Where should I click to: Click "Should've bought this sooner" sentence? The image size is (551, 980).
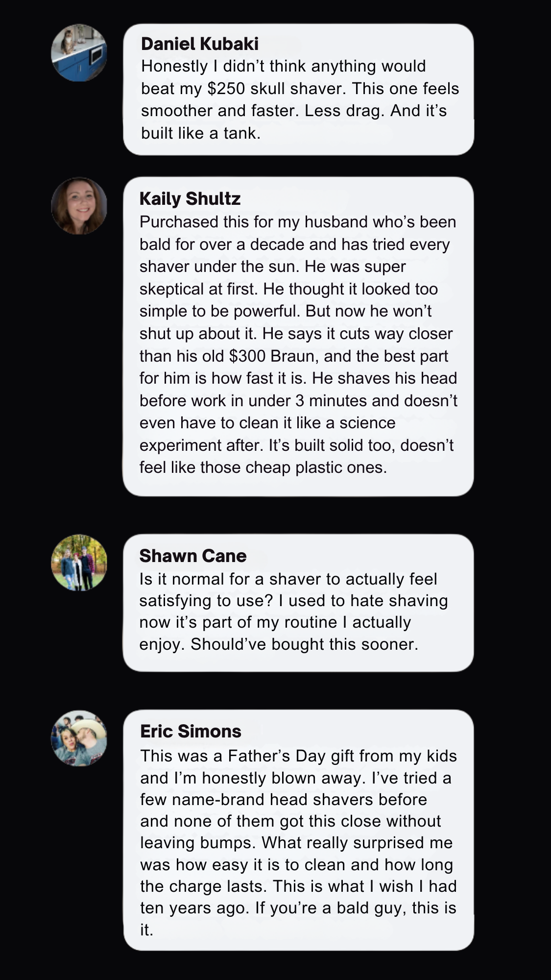(304, 644)
